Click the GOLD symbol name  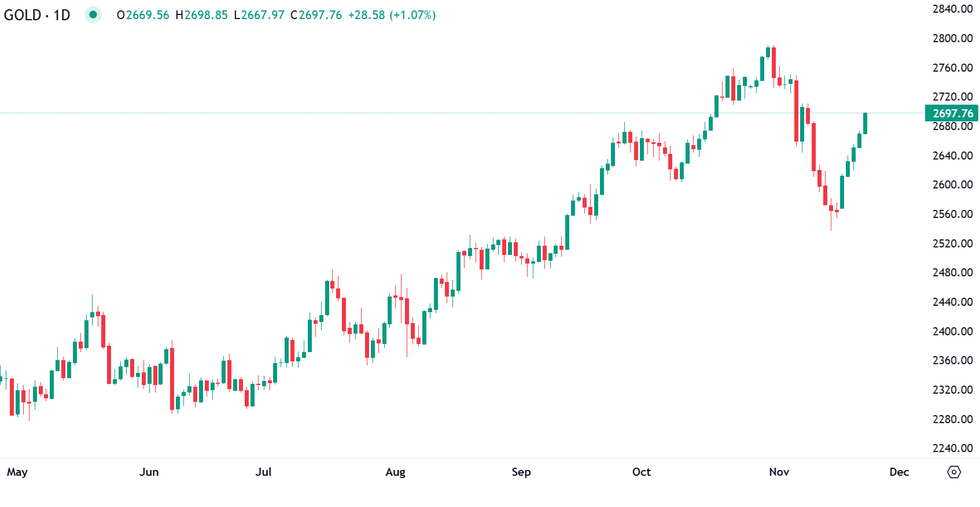pos(23,15)
